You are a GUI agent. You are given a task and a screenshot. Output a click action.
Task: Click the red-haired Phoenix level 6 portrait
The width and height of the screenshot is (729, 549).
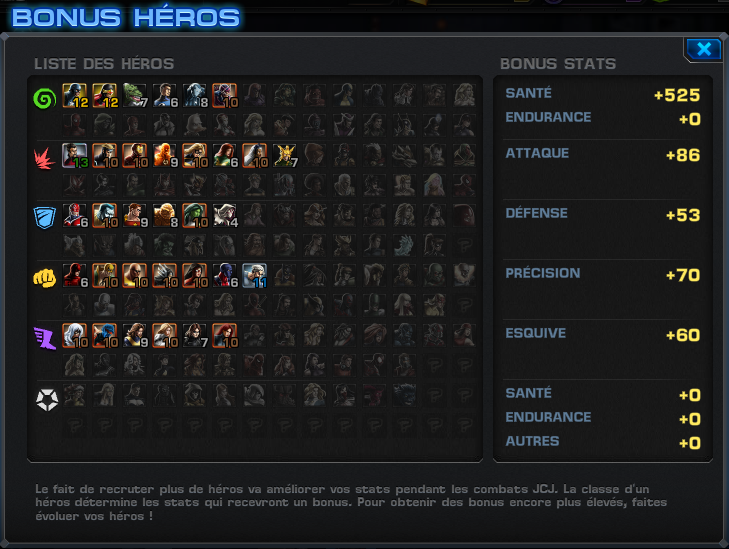coord(225,155)
